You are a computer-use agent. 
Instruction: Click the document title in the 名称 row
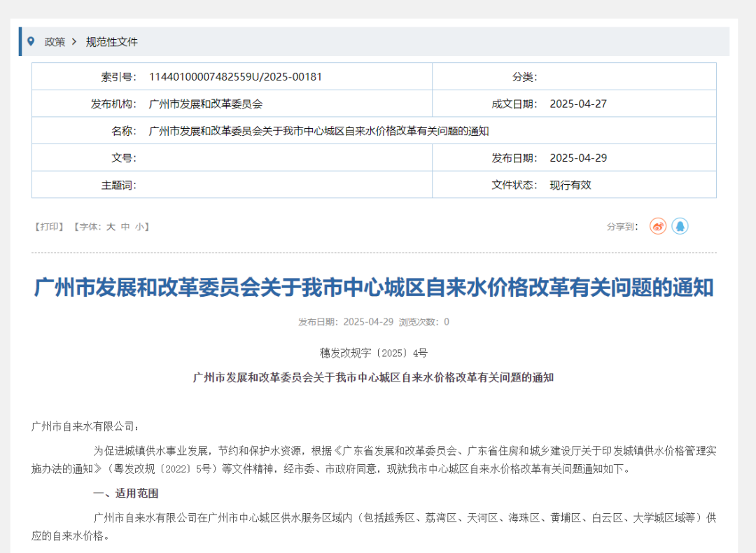(318, 131)
